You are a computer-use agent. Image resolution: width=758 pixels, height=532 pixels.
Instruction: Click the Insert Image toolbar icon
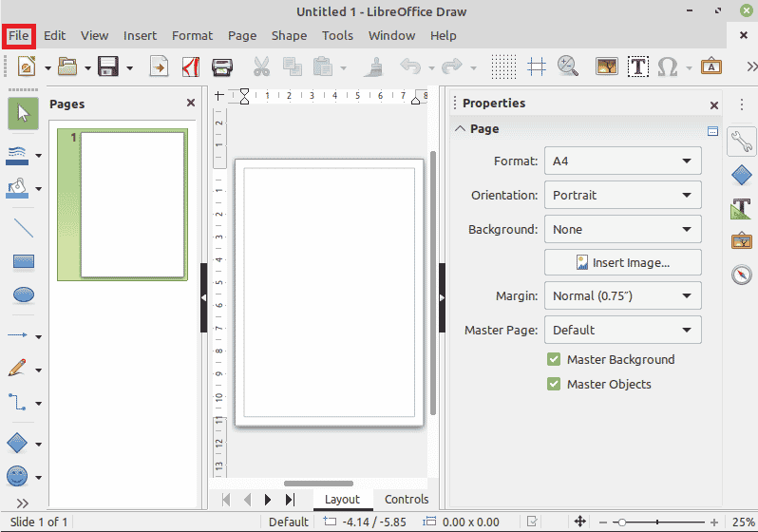(x=607, y=66)
